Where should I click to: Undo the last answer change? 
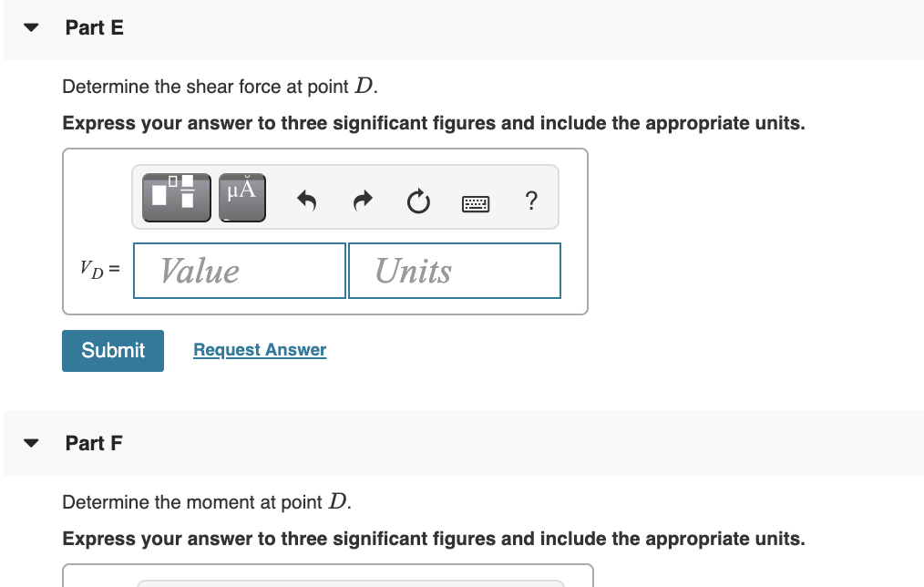(x=306, y=201)
